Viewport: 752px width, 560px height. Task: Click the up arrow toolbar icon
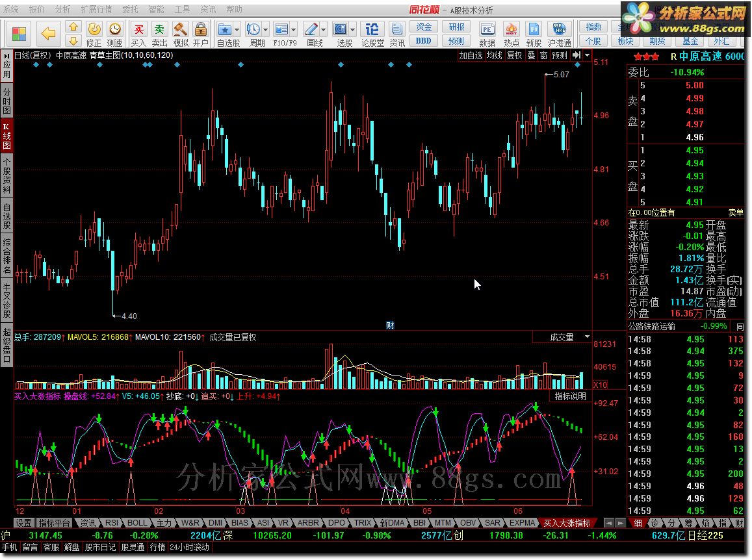(x=73, y=27)
